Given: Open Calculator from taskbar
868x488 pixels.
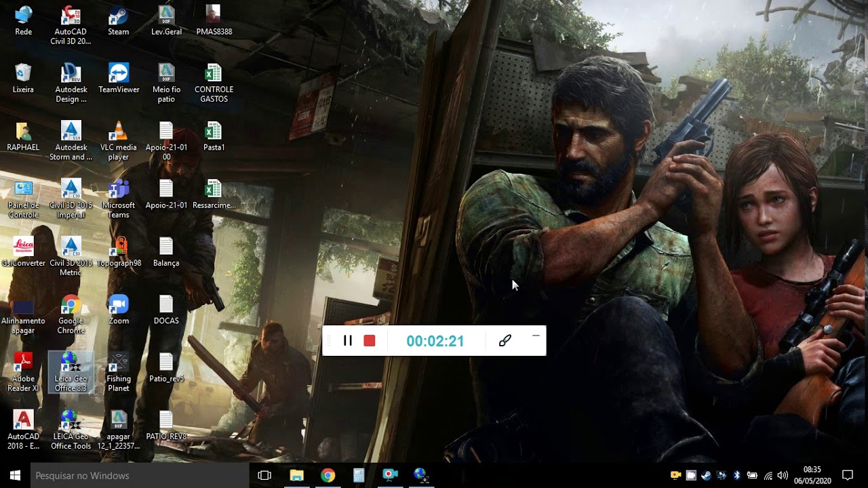Looking at the screenshot, I should pos(359,475).
